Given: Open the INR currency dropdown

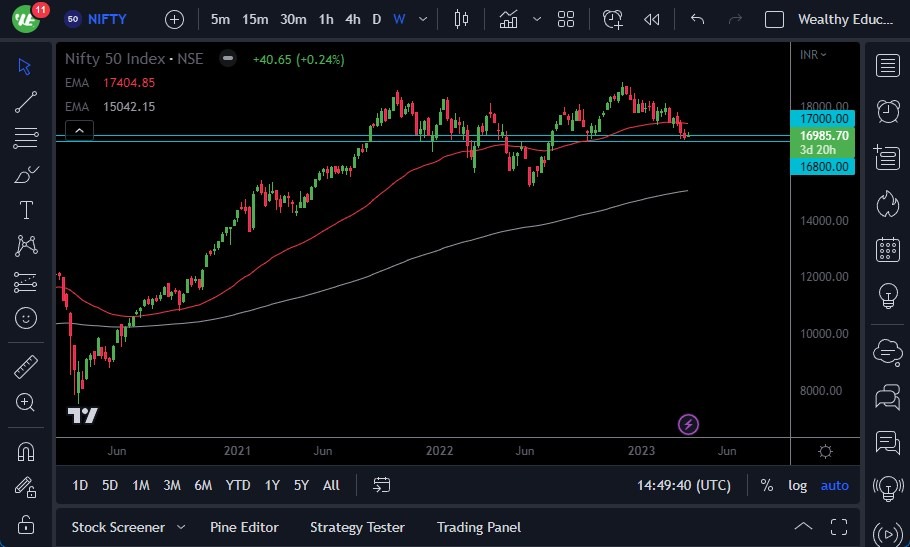Looking at the screenshot, I should click(x=813, y=55).
